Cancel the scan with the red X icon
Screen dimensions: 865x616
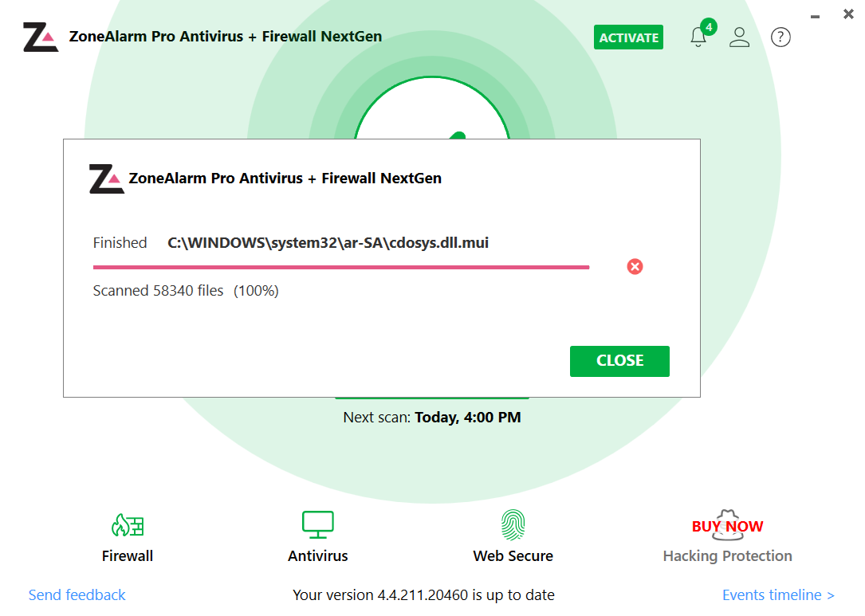[635, 266]
